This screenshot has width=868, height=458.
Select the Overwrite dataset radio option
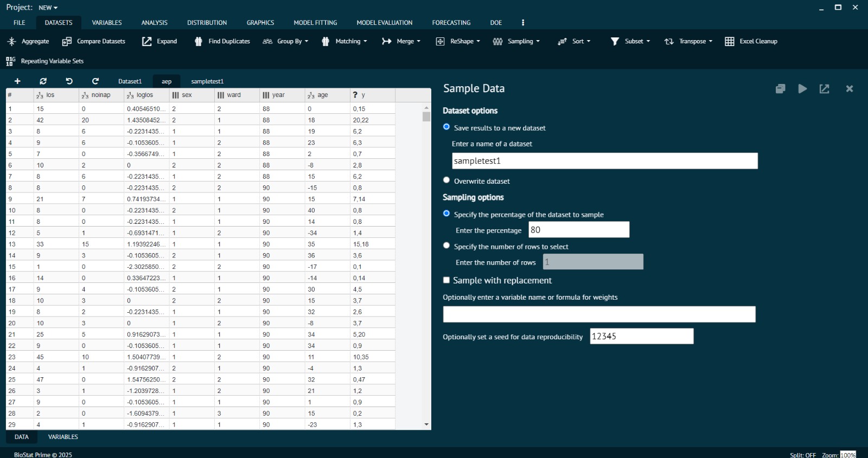pos(446,180)
